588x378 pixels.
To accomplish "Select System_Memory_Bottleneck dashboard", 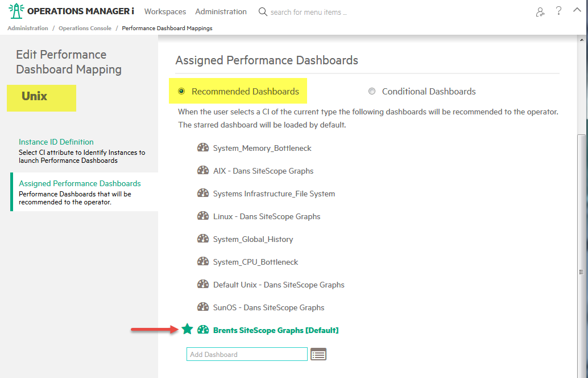I will point(262,148).
